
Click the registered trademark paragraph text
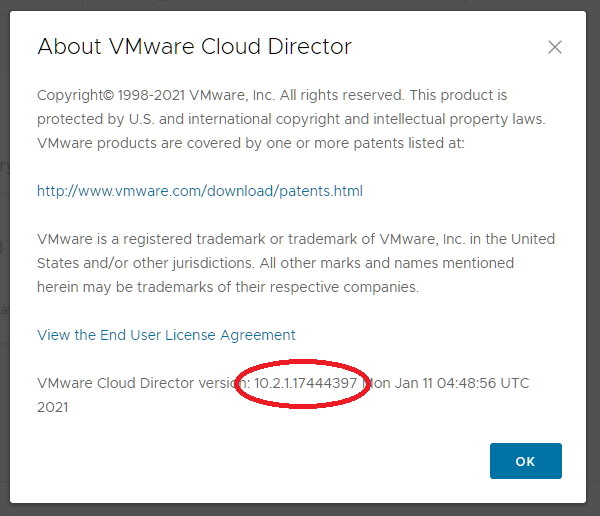click(x=296, y=263)
